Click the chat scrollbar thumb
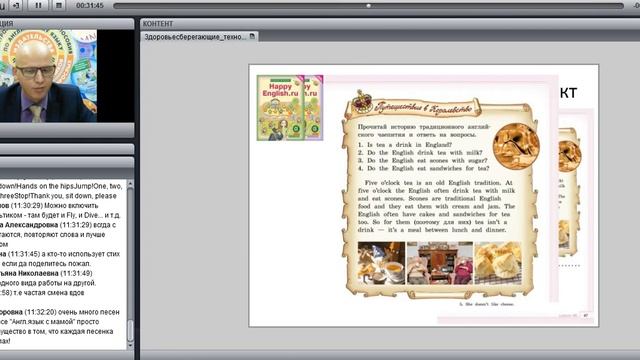Screen dimensions: 640x360 [x=130, y=331]
